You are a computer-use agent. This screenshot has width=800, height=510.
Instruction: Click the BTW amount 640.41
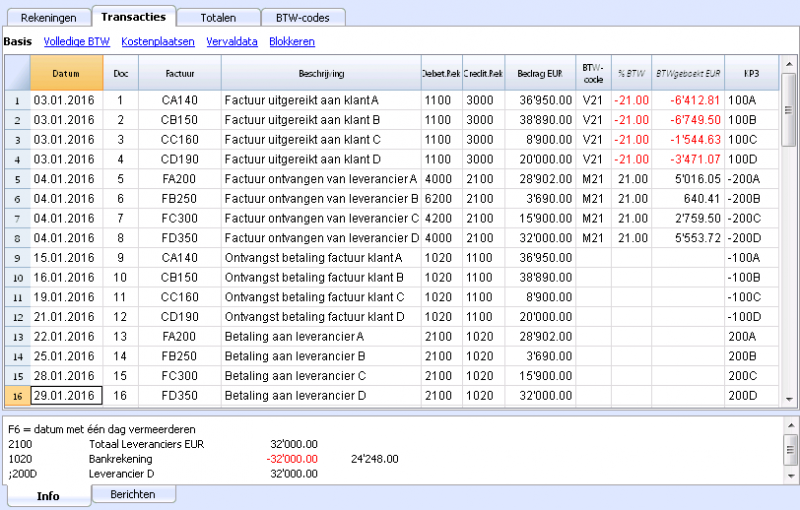688,199
